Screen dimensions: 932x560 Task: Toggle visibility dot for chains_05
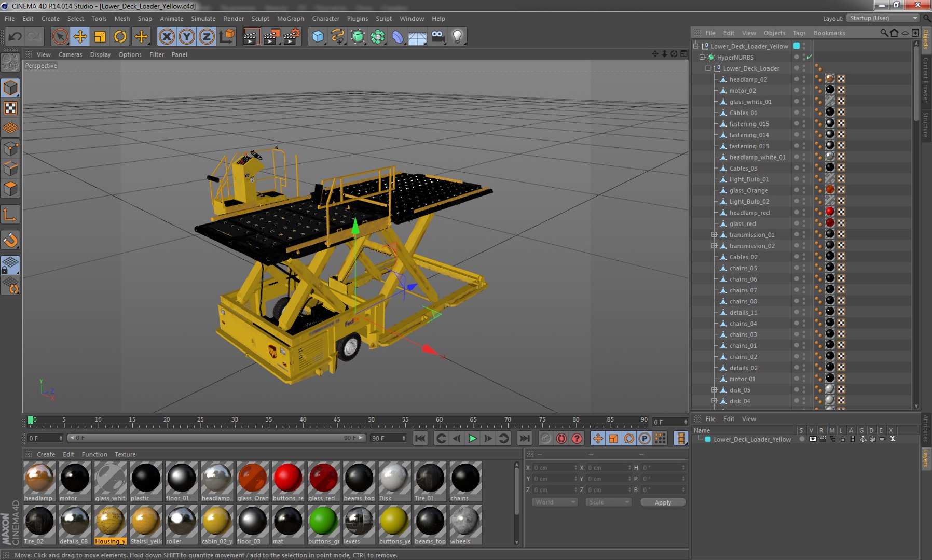(x=797, y=268)
